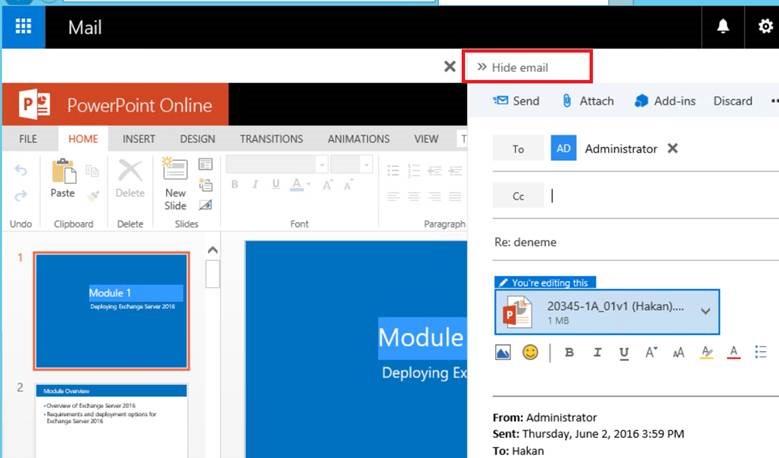The height and width of the screenshot is (458, 779).
Task: Open highlight color in email editor
Action: point(706,352)
